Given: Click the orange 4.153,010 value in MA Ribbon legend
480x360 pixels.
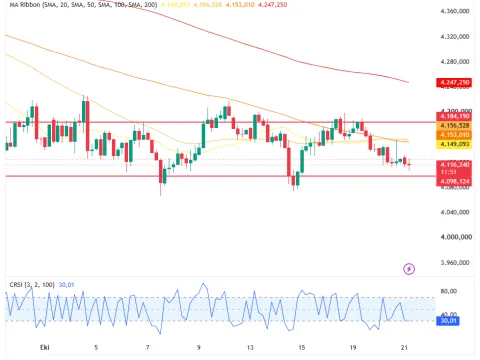Looking at the screenshot, I should click(x=240, y=5).
